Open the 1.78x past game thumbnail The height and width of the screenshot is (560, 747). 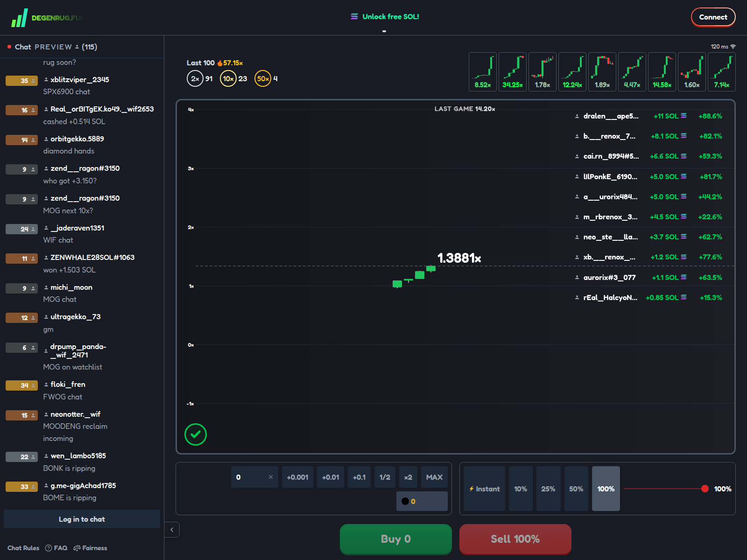543,72
